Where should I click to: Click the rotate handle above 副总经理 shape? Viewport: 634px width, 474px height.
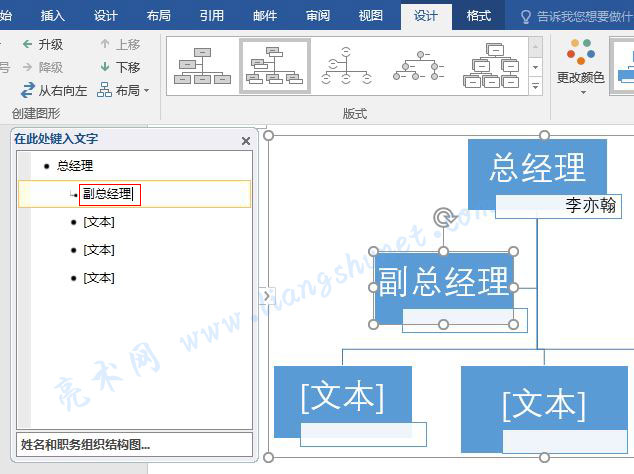click(x=444, y=218)
